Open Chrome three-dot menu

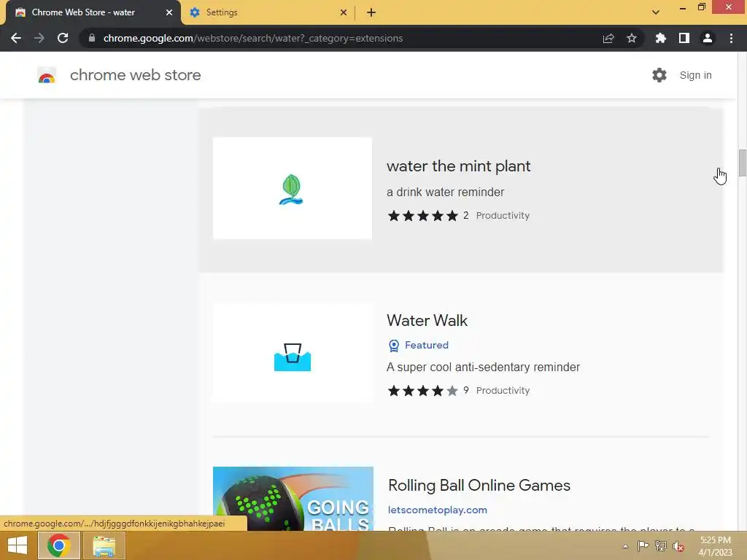731,38
